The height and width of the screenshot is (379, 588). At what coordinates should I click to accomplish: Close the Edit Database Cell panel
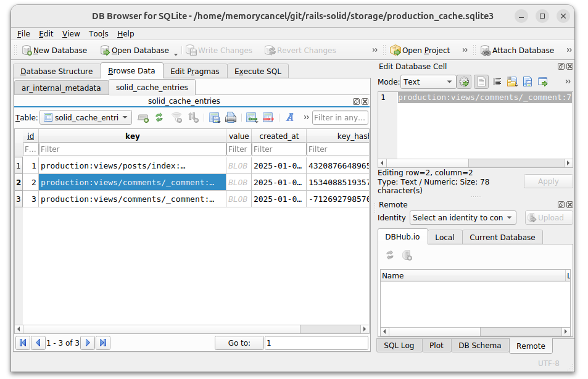coord(569,67)
